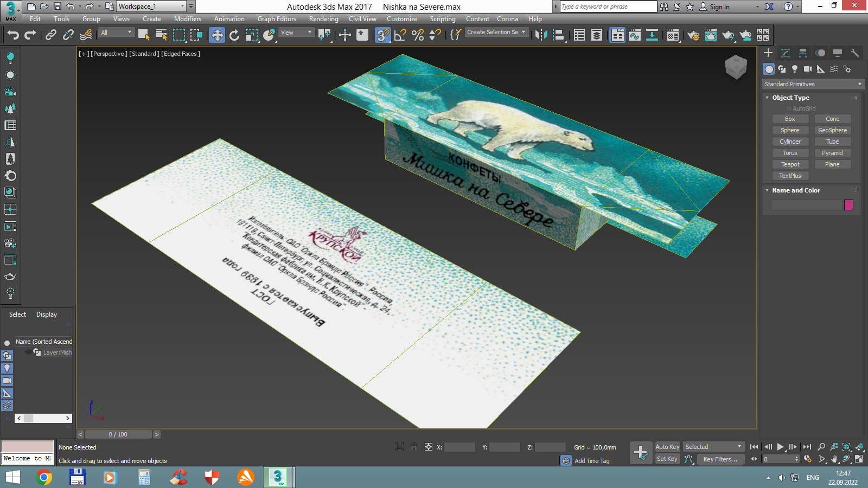Open the Corona menu
The width and height of the screenshot is (868, 488).
click(507, 19)
